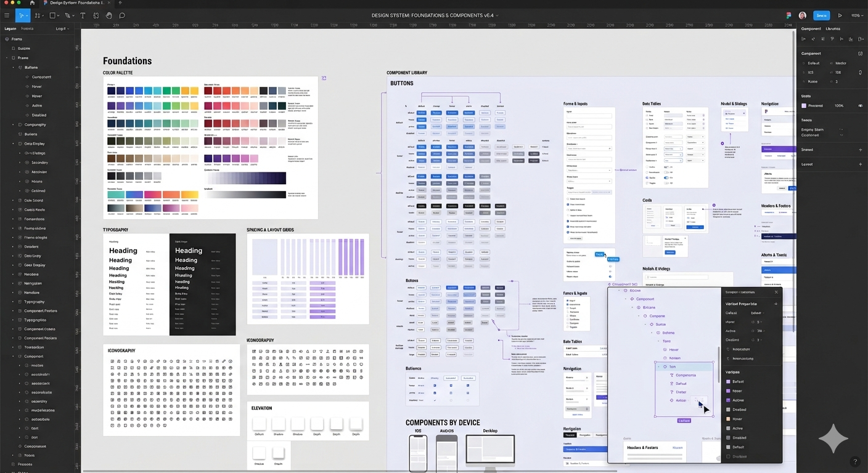Select the Tokens layer in the left panel
The image size is (868, 473).
[30, 455]
